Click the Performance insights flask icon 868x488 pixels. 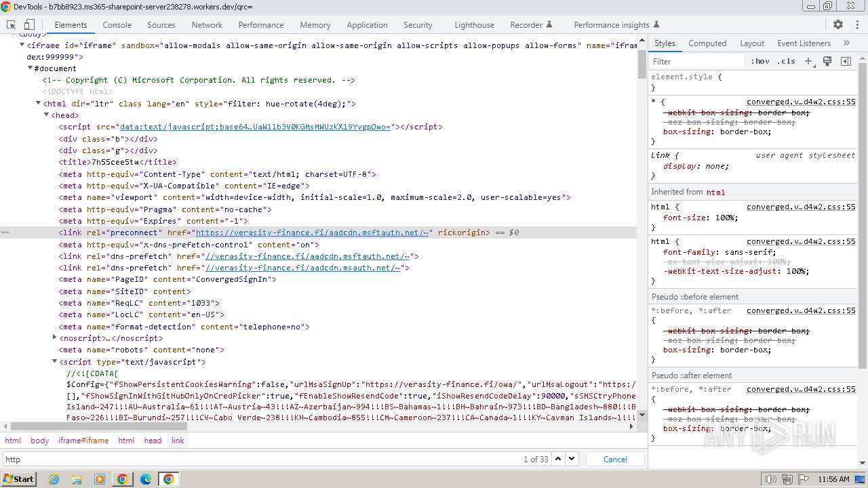click(x=656, y=24)
